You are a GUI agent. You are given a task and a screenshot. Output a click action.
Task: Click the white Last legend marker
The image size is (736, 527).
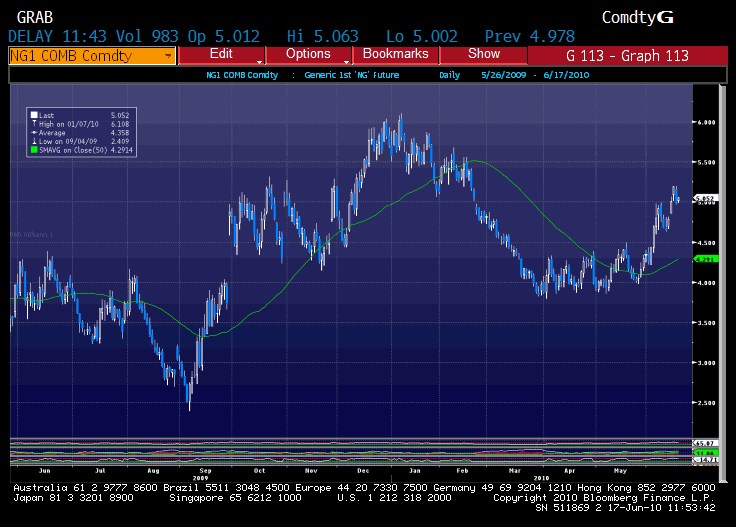tap(34, 115)
